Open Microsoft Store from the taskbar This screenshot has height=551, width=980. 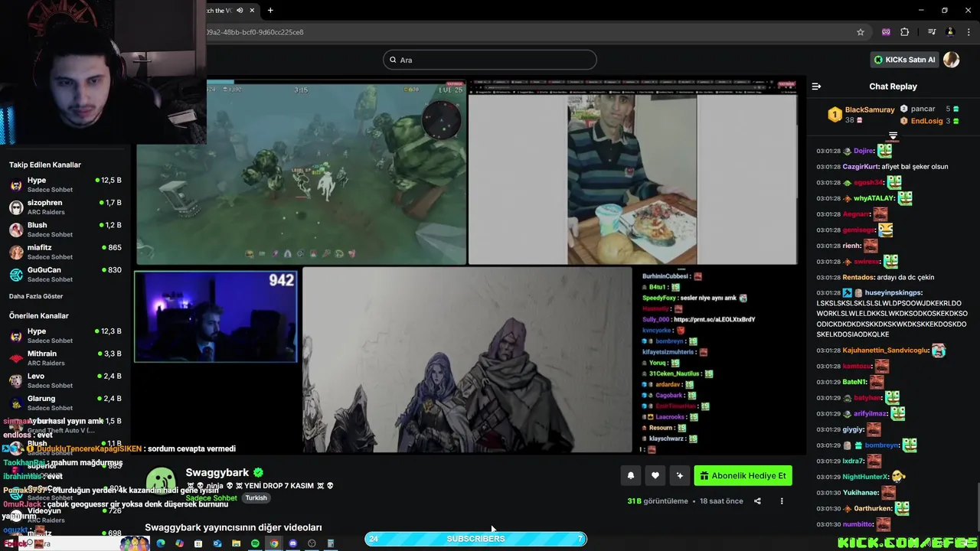tap(198, 543)
